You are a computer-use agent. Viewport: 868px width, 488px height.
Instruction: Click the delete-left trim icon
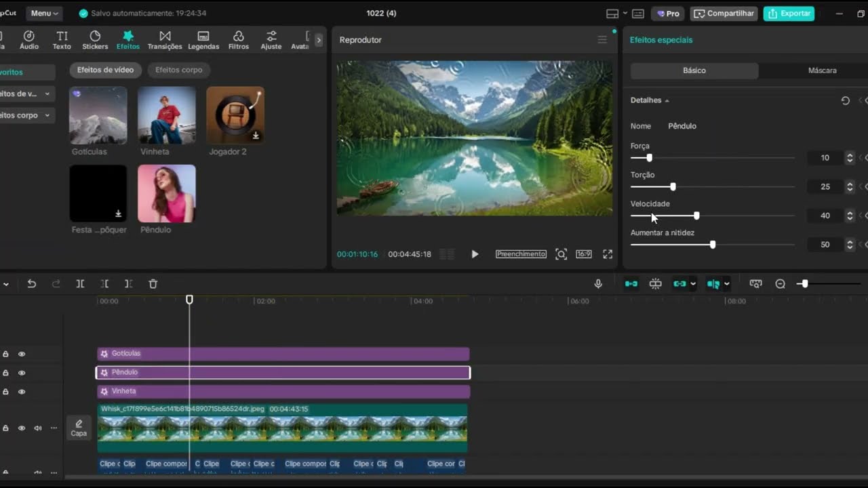coord(104,284)
